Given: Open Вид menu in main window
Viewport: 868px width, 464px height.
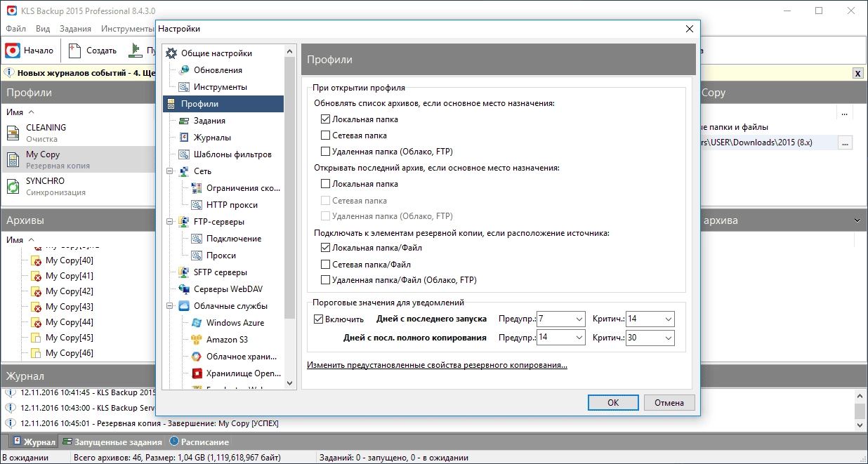Looking at the screenshot, I should point(43,29).
